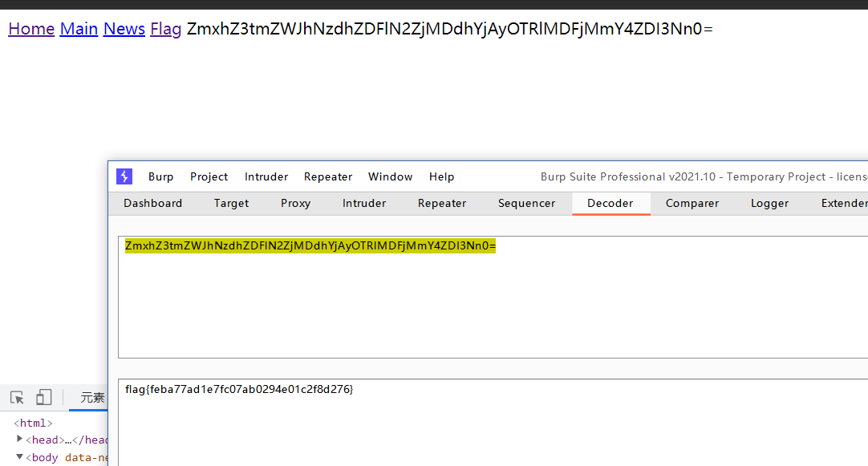The image size is (868, 466).
Task: Open the Intruder menu in menu bar
Action: click(x=266, y=176)
